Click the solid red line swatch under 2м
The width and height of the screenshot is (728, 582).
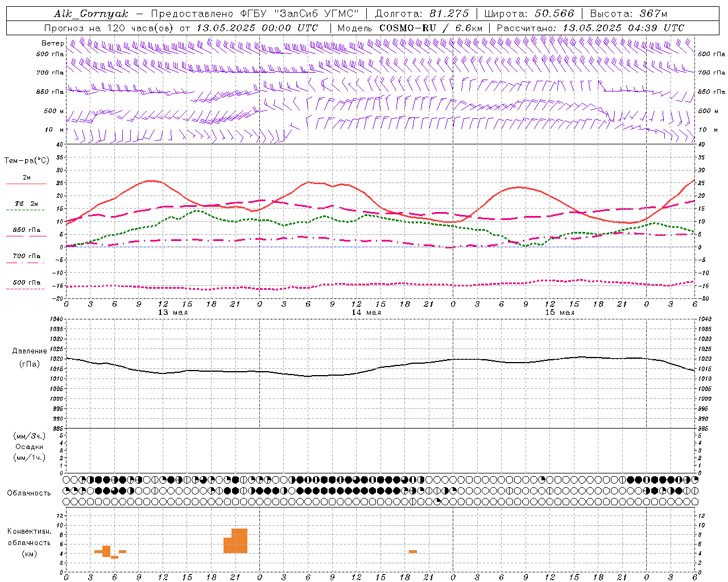[x=26, y=184]
